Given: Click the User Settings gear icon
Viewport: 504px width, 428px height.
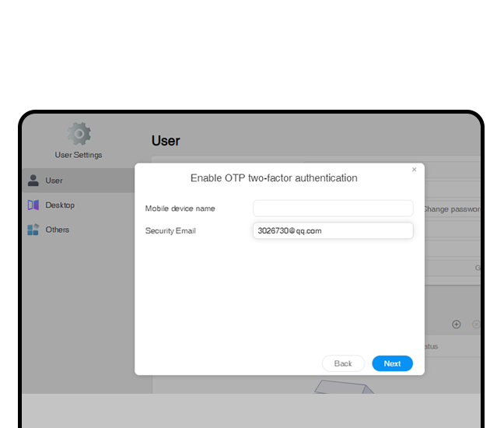Looking at the screenshot, I should (79, 134).
